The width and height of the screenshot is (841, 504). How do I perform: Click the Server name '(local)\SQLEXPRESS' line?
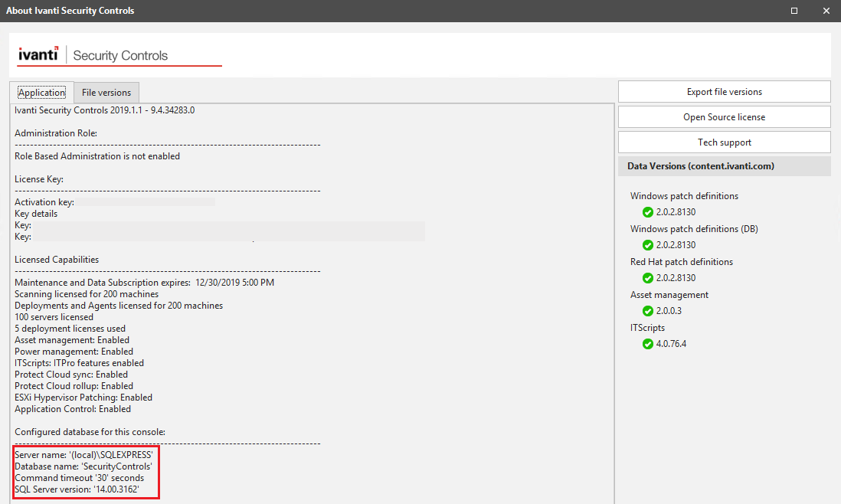(84, 455)
